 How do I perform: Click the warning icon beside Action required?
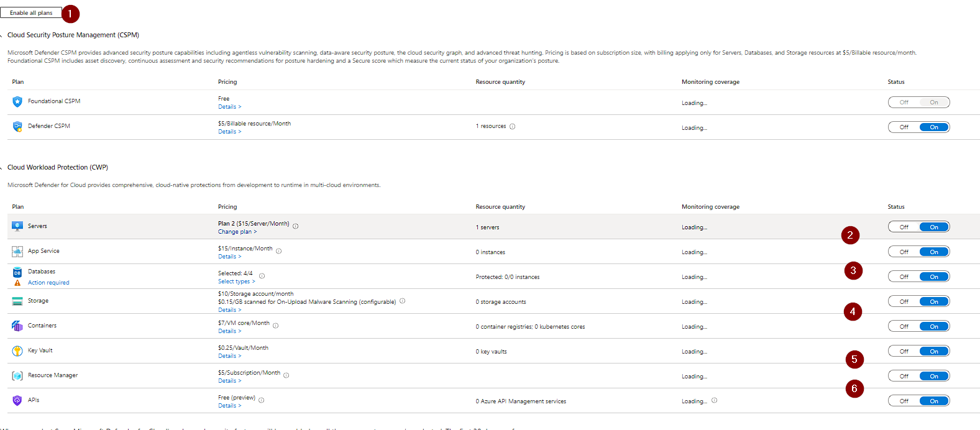(x=17, y=283)
